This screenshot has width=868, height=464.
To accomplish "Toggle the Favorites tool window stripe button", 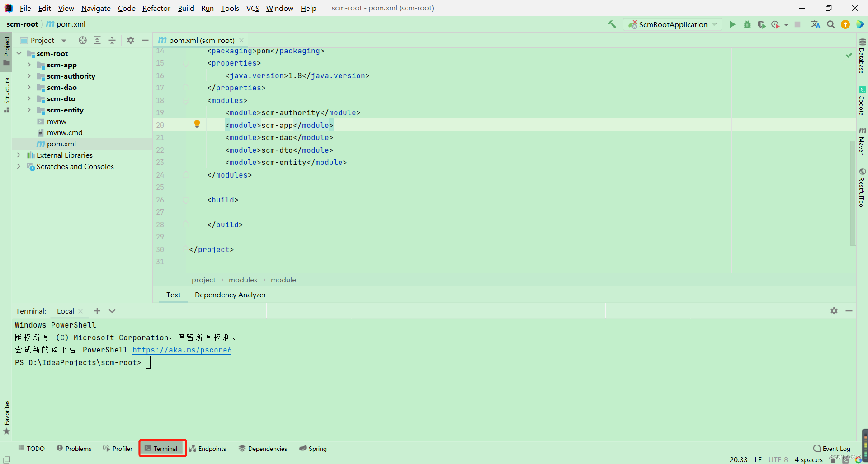I will (x=6, y=417).
